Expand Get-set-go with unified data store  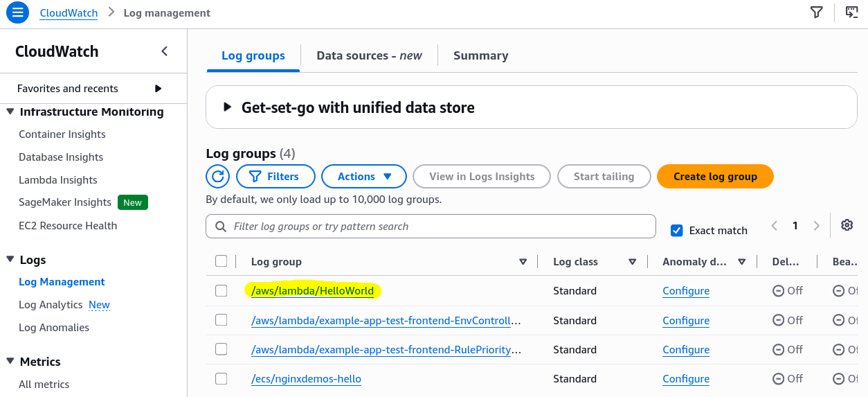pyautogui.click(x=226, y=107)
